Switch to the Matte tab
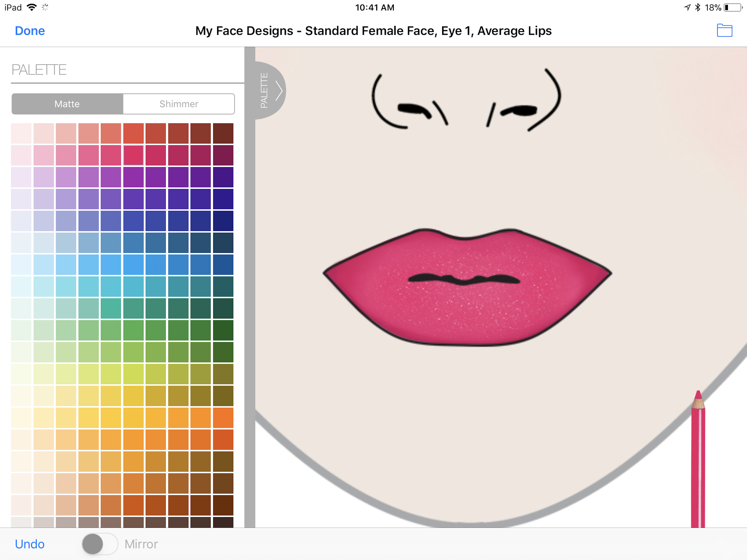 click(x=67, y=104)
